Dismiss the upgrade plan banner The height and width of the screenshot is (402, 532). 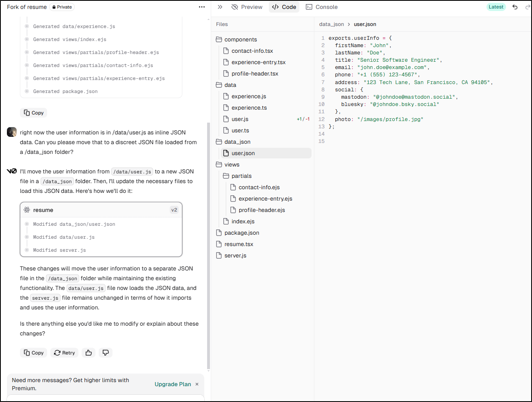tap(197, 384)
